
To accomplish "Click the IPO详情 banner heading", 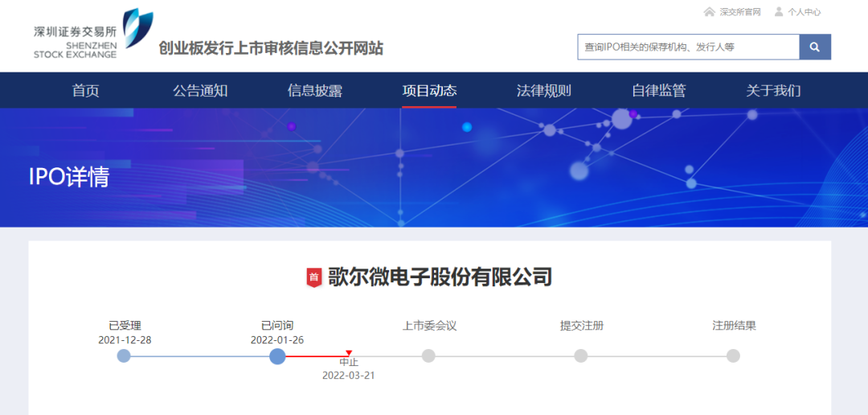I will tap(69, 177).
